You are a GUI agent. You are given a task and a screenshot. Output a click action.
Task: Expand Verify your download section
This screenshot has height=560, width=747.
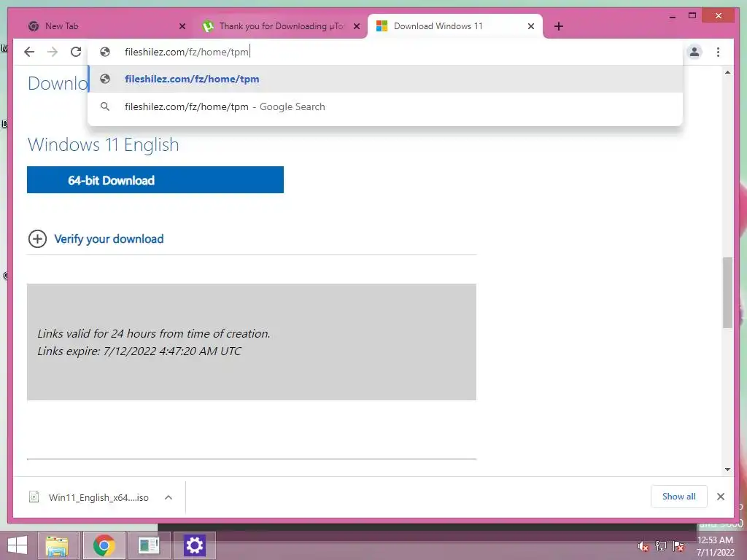pyautogui.click(x=38, y=238)
